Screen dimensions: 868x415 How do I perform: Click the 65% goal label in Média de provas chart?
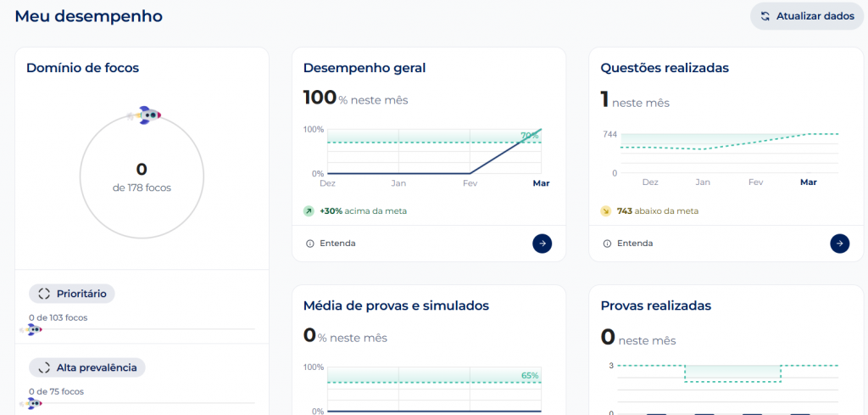point(530,375)
